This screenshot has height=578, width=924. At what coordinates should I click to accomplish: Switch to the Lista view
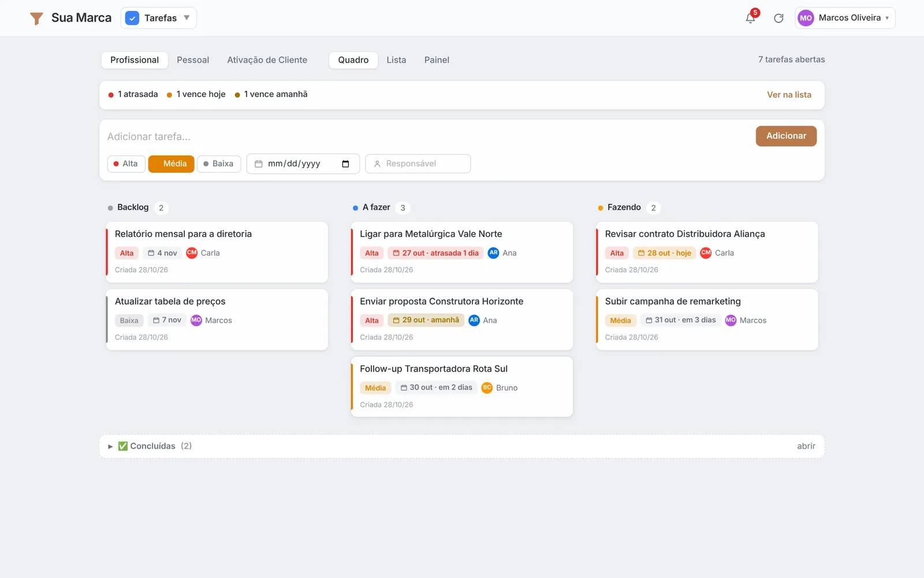tap(396, 60)
